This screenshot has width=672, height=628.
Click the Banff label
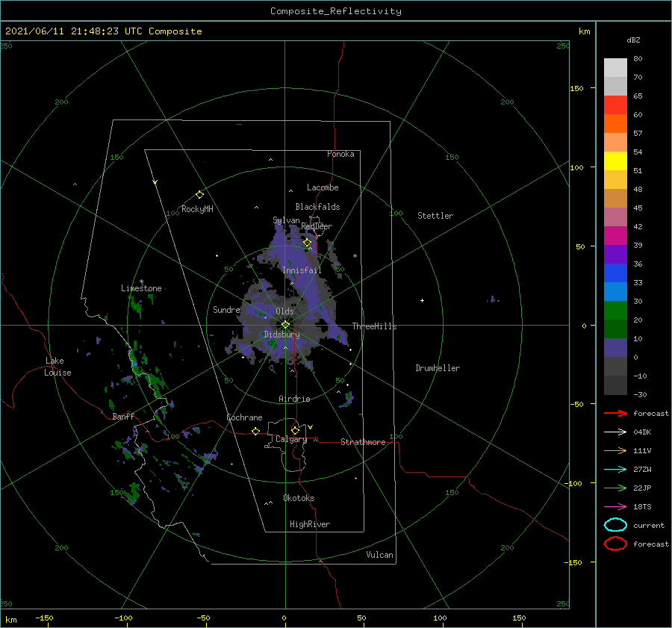click(123, 416)
